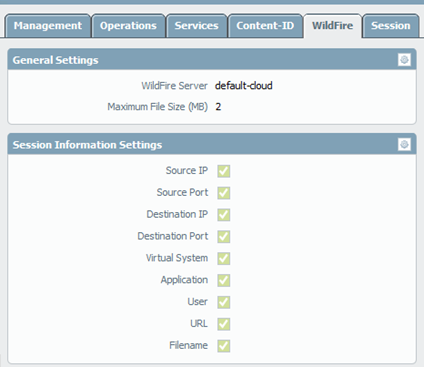Uncheck the Source Port checkbox

tap(224, 193)
